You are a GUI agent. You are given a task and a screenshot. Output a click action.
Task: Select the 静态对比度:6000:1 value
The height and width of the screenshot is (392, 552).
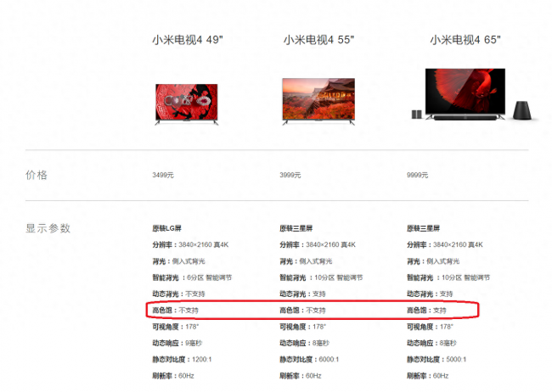(309, 359)
